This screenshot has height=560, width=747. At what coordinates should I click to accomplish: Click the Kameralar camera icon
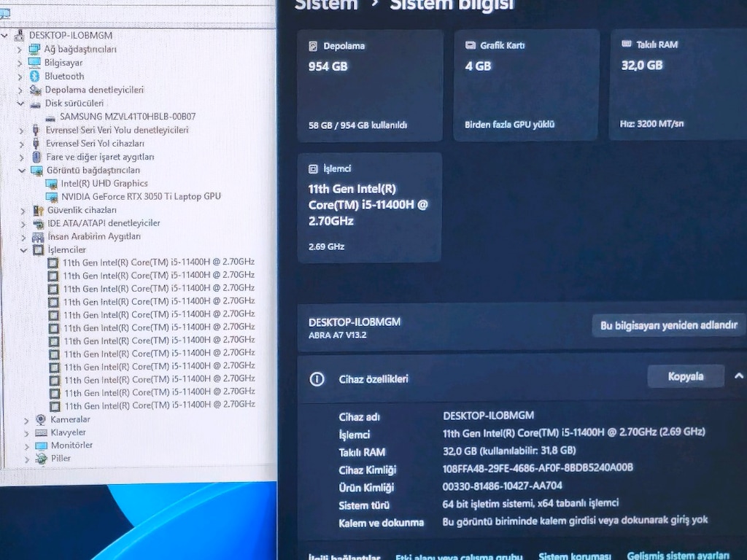click(x=41, y=419)
